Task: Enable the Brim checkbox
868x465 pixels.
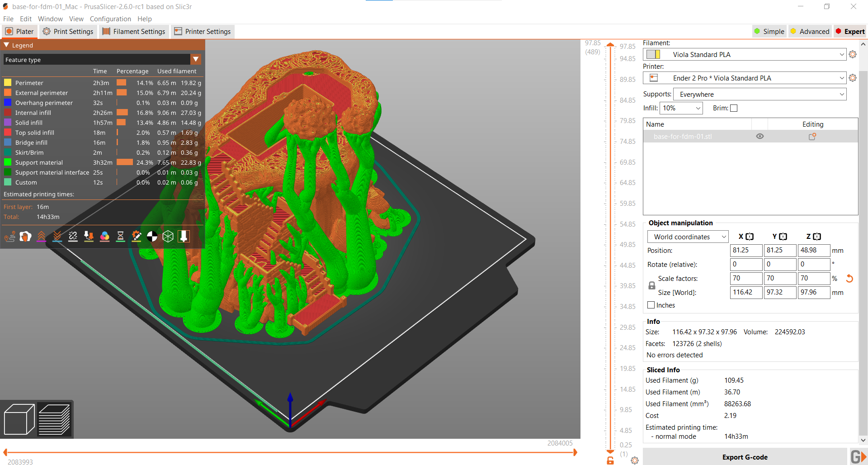Action: coord(734,108)
